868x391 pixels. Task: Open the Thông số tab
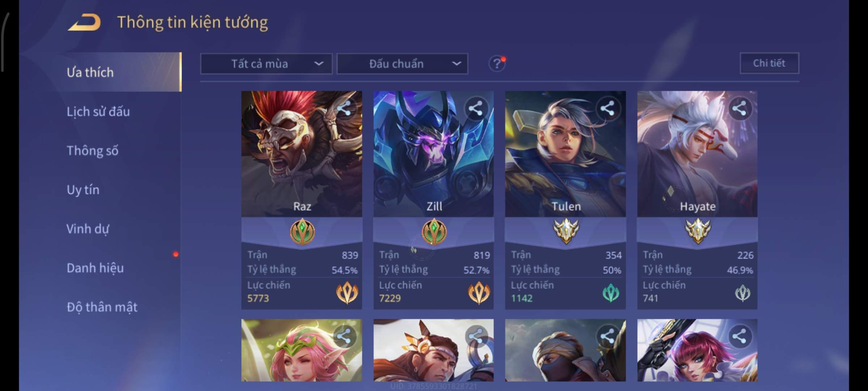(93, 151)
